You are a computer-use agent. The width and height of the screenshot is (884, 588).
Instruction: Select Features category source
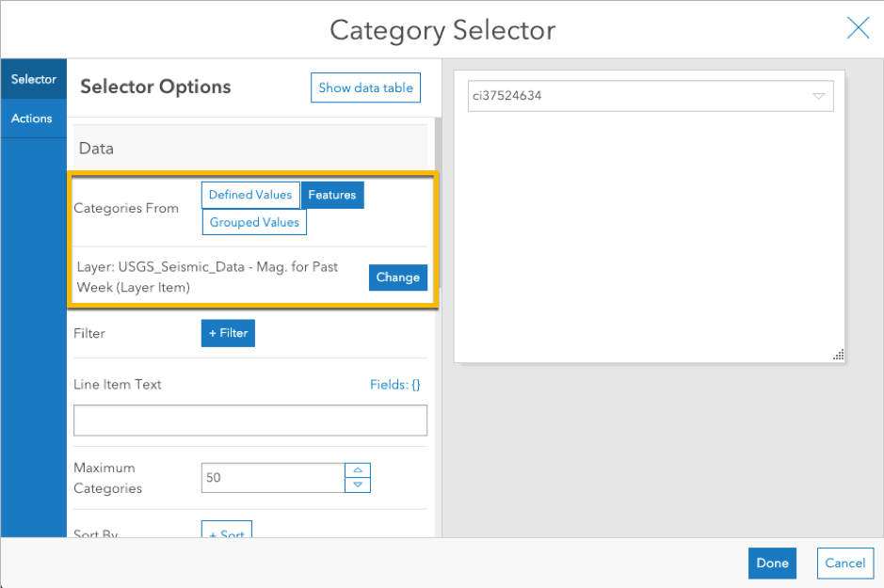pyautogui.click(x=332, y=195)
